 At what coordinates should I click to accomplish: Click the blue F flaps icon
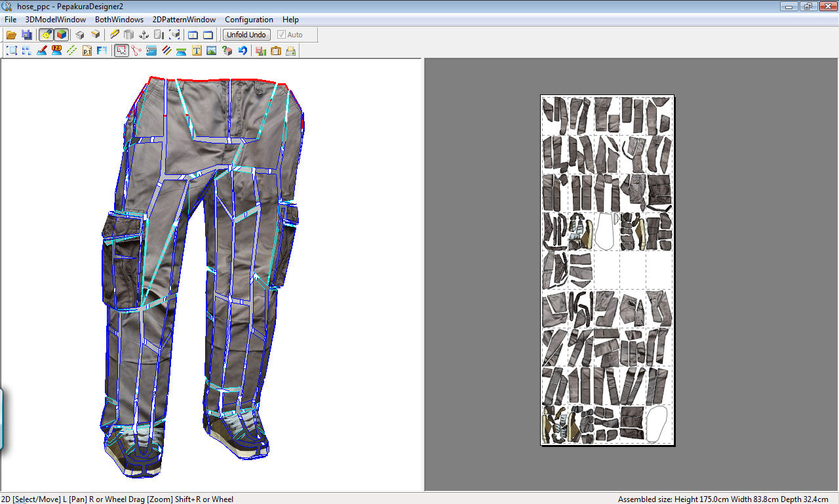[x=102, y=50]
